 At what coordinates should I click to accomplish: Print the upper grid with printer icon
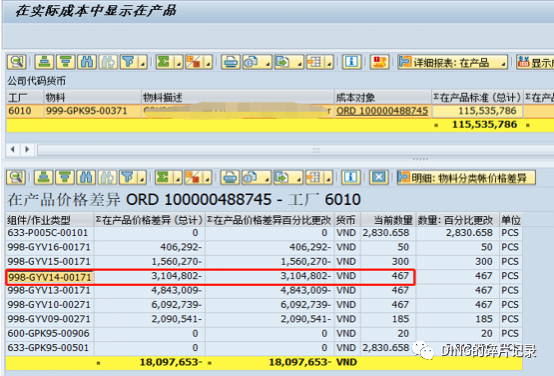(231, 62)
